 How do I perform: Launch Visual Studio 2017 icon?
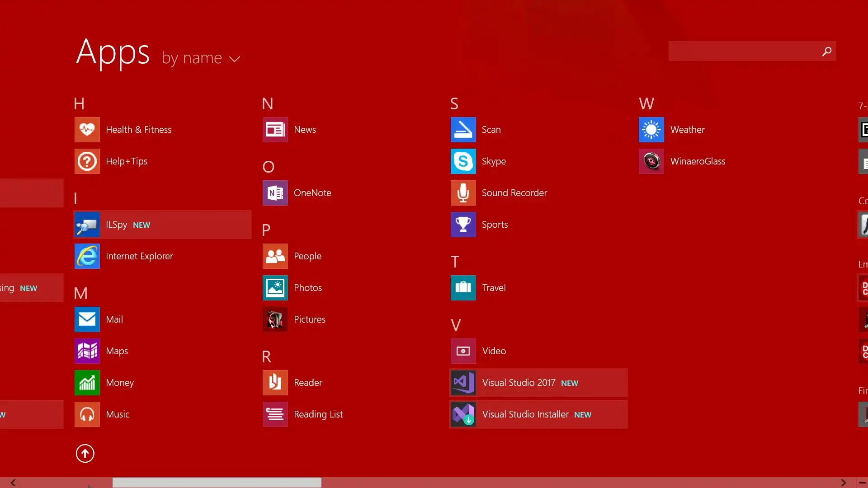coord(463,383)
